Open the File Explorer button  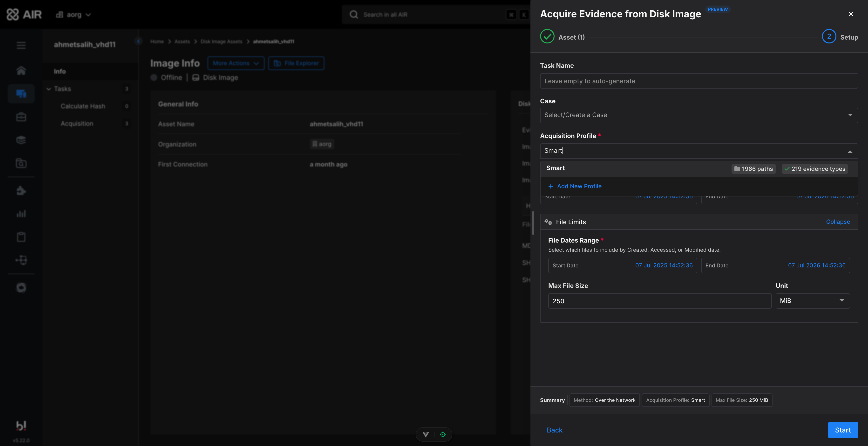tap(296, 63)
